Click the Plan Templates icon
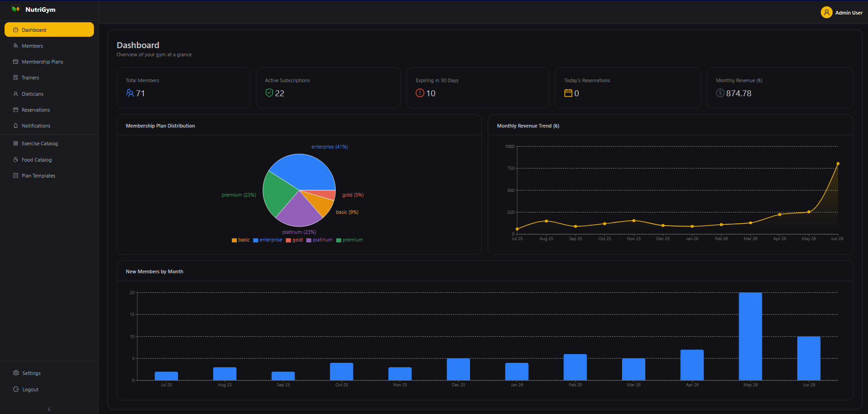The height and width of the screenshot is (414, 868). click(16, 176)
